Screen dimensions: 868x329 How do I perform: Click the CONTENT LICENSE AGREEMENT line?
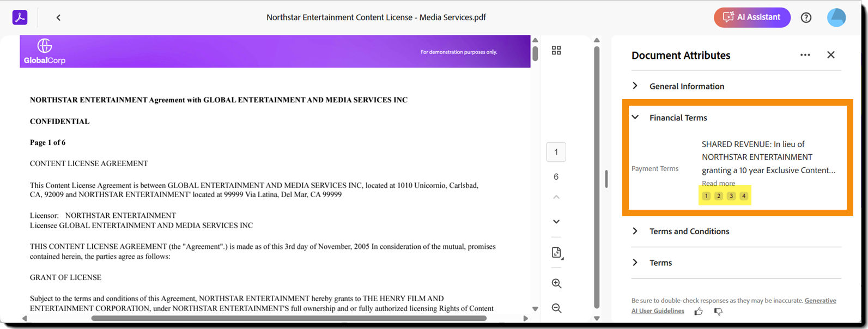89,163
